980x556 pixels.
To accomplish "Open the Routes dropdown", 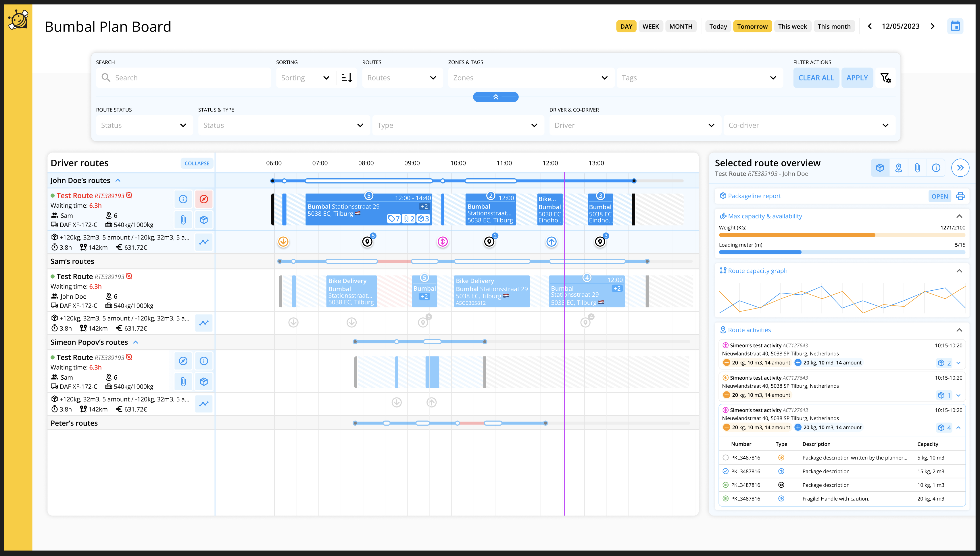I will click(402, 78).
